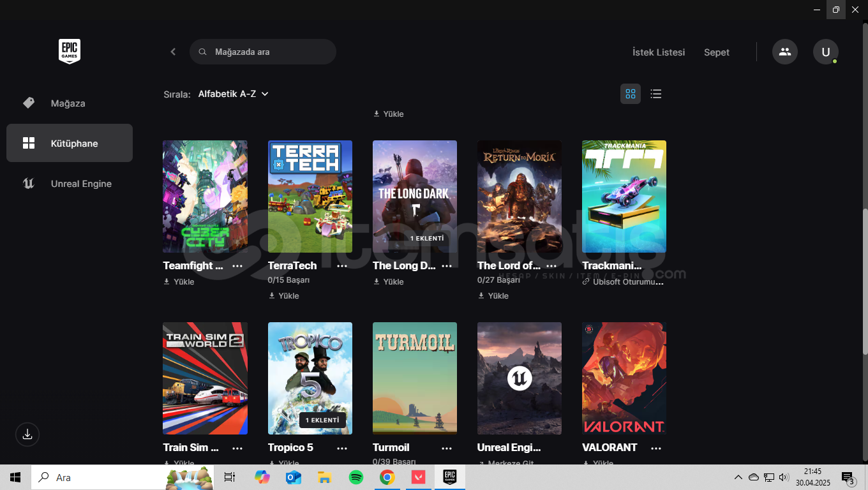Open the user profile avatar
The height and width of the screenshot is (490, 868).
pyautogui.click(x=825, y=52)
